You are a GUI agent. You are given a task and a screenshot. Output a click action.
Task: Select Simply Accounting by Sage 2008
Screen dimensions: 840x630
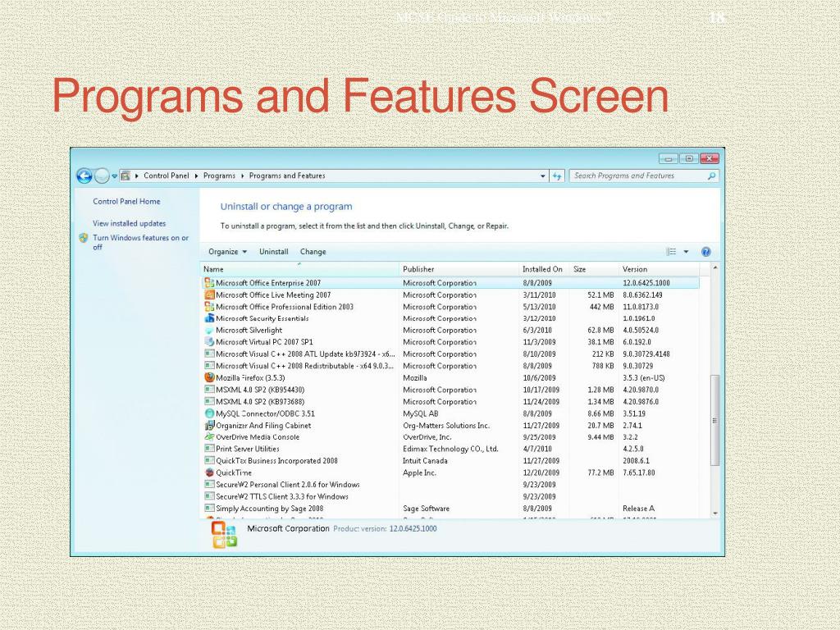coord(269,509)
